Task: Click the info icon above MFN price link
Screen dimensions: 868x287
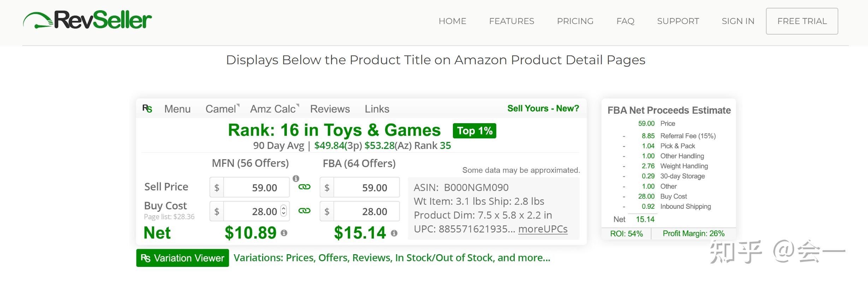Action: point(296,178)
